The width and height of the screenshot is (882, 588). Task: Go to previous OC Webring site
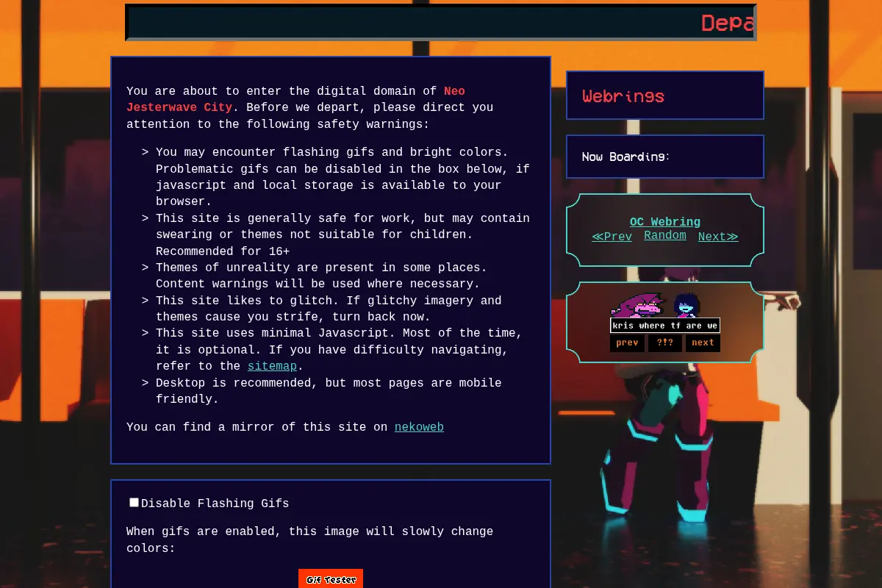pyautogui.click(x=612, y=237)
